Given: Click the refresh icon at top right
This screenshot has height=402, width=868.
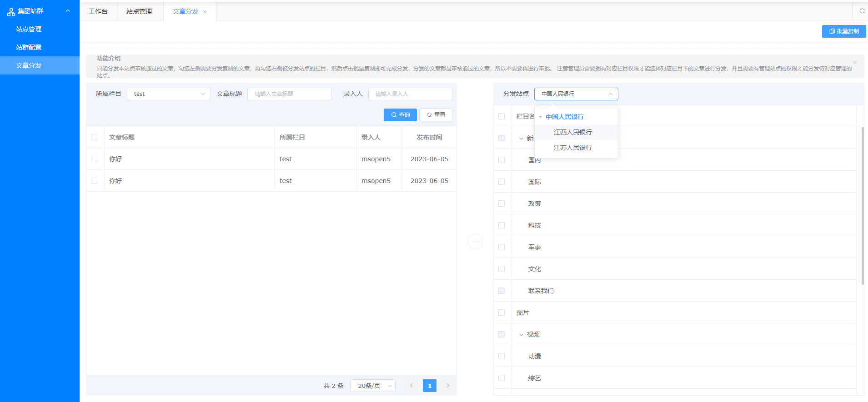Looking at the screenshot, I should (862, 11).
